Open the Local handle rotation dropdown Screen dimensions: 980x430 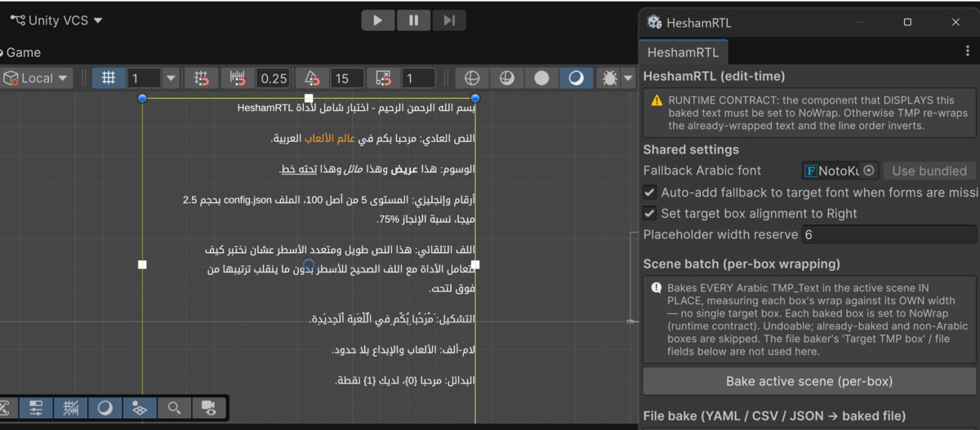pyautogui.click(x=37, y=78)
